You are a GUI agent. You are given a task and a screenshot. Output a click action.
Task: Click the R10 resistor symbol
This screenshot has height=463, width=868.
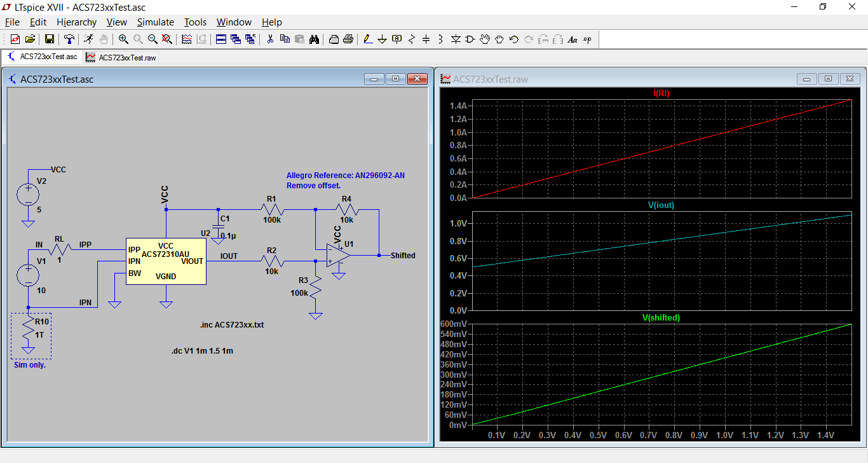coord(28,328)
